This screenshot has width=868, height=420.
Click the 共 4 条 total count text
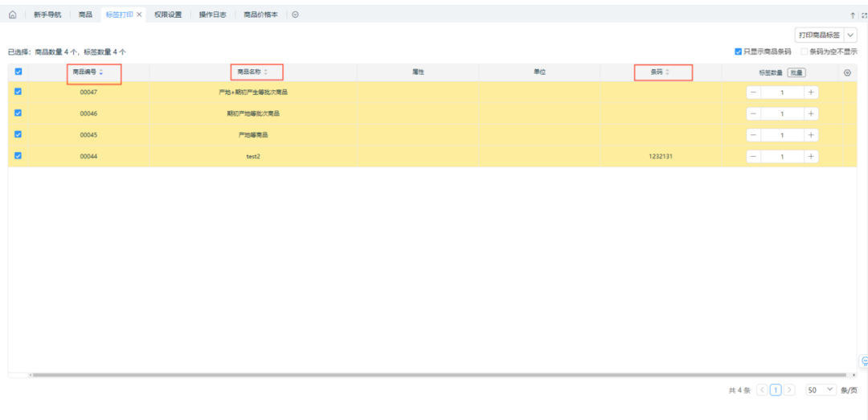click(x=739, y=390)
